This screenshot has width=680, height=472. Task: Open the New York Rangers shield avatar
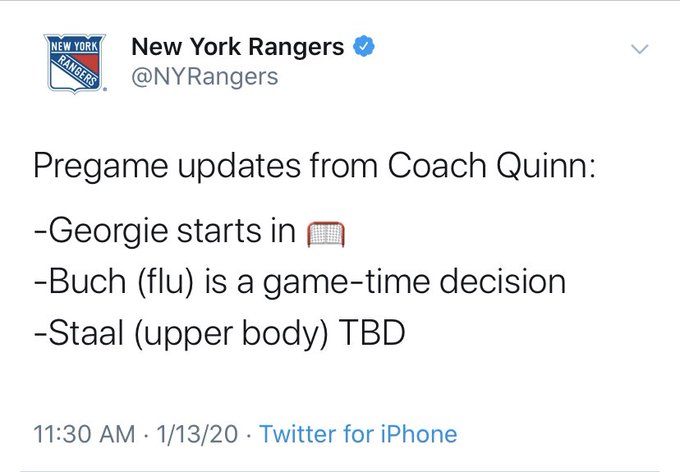[x=75, y=63]
